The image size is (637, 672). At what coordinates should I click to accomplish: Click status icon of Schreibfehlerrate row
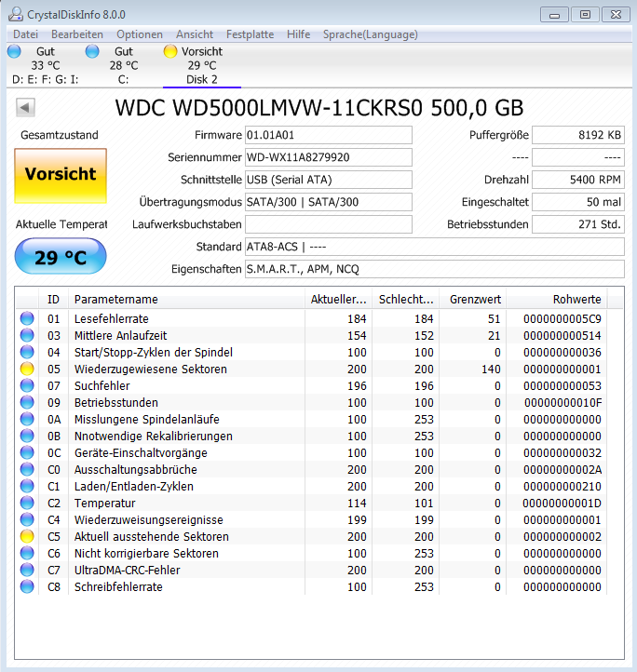point(27,586)
